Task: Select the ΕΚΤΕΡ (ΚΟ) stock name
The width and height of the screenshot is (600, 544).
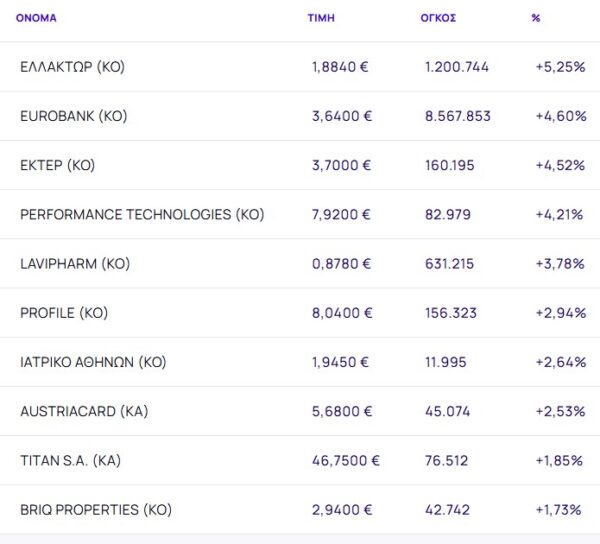Action: coord(57,165)
